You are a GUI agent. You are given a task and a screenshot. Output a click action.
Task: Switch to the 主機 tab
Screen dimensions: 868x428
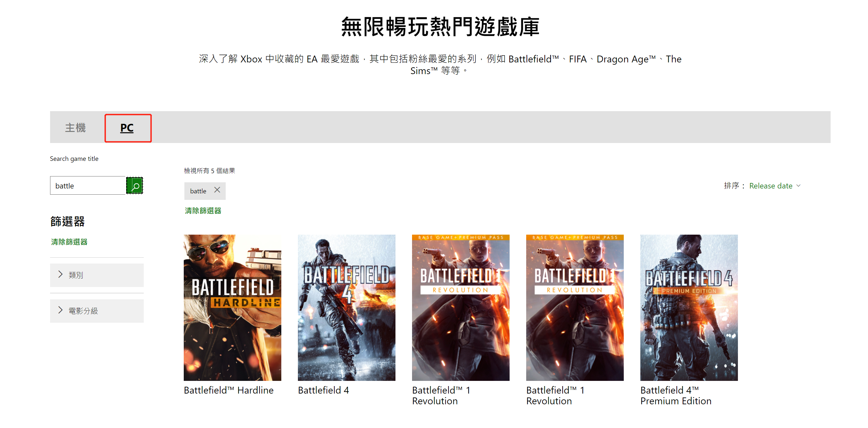(75, 128)
